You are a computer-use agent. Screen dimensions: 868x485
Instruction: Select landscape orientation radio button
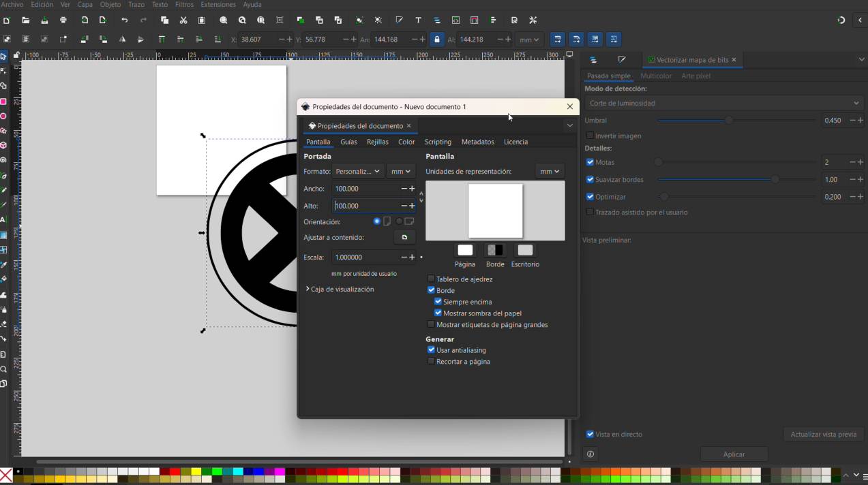pyautogui.click(x=400, y=221)
